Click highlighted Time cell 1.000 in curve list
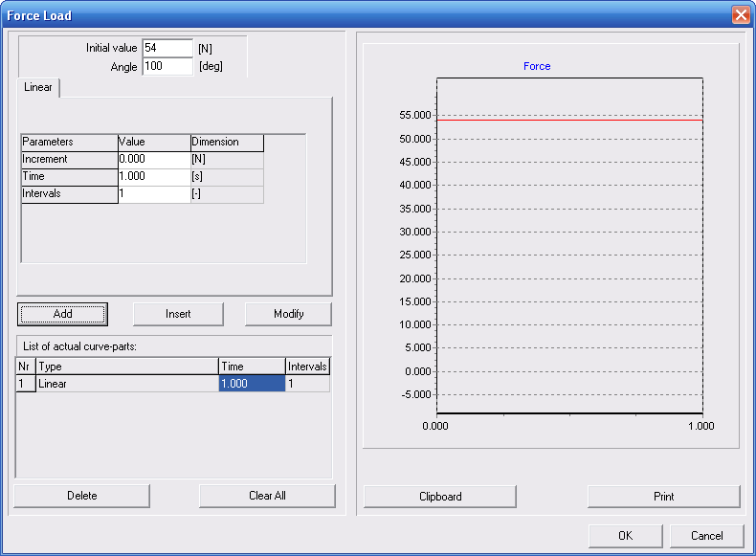Screen dimensions: 756x556 point(253,384)
